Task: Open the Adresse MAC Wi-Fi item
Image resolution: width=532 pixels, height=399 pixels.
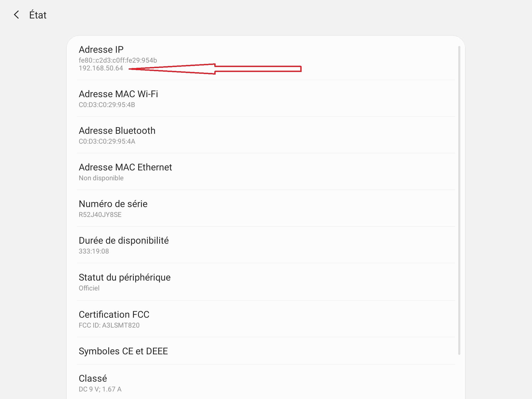Action: point(118,94)
